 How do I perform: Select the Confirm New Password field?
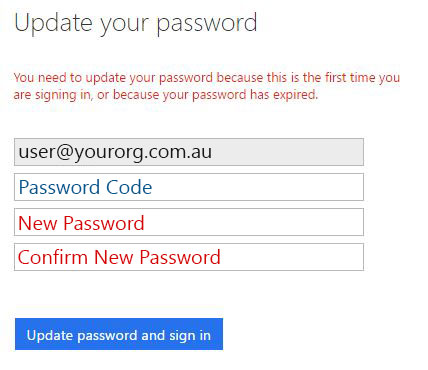tap(189, 257)
